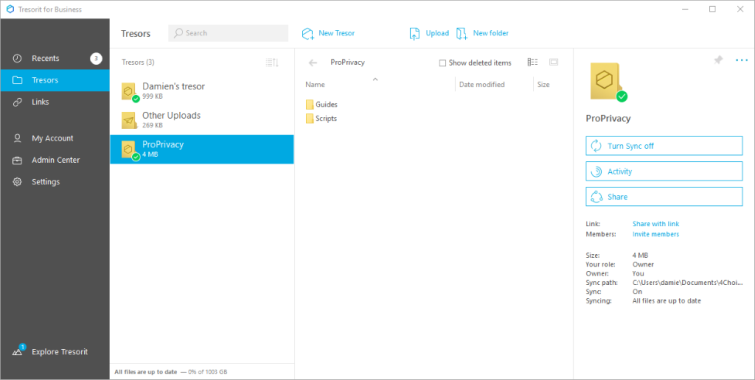Image resolution: width=755 pixels, height=380 pixels.
Task: Click the Links chain icon
Action: pos(17,102)
